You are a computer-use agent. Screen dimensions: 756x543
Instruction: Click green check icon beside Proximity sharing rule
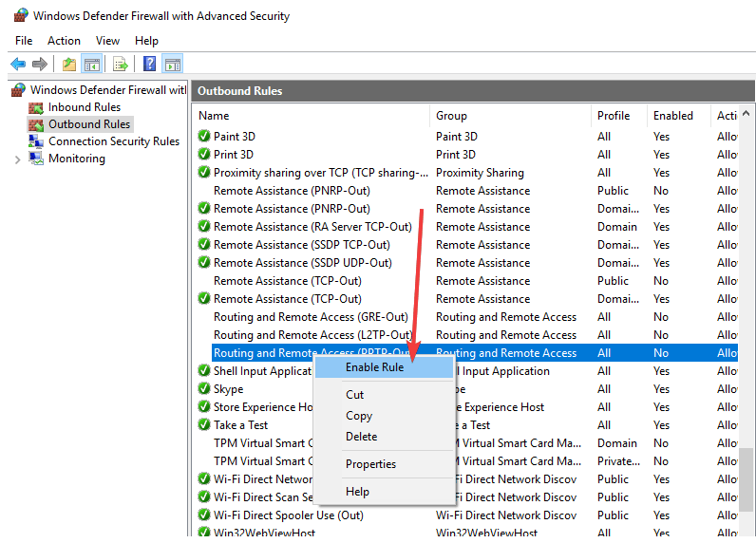(x=204, y=172)
